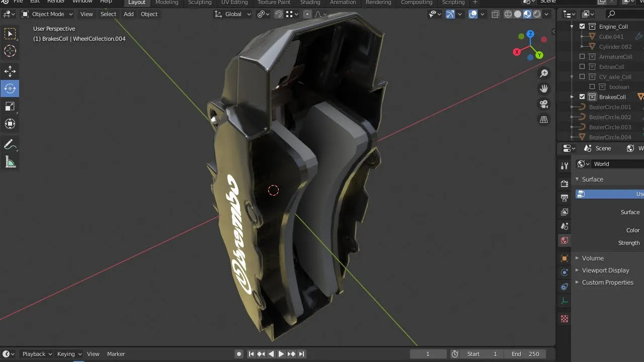Switch to the Modeling workspace tab
The width and height of the screenshot is (644, 362).
pos(167,3)
